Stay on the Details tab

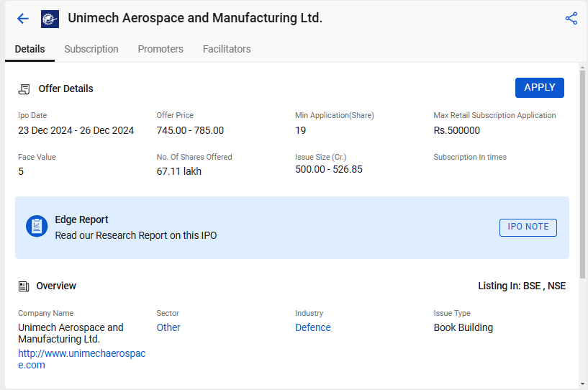click(x=30, y=49)
